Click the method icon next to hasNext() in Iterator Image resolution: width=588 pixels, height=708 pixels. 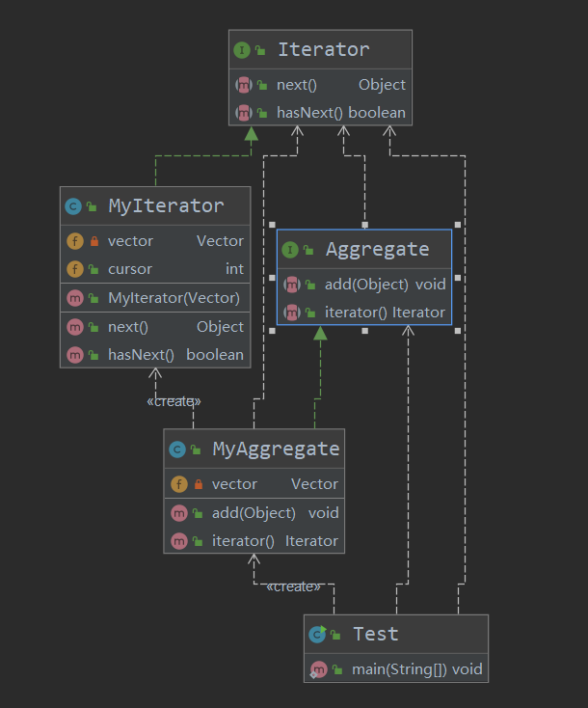[x=243, y=113]
